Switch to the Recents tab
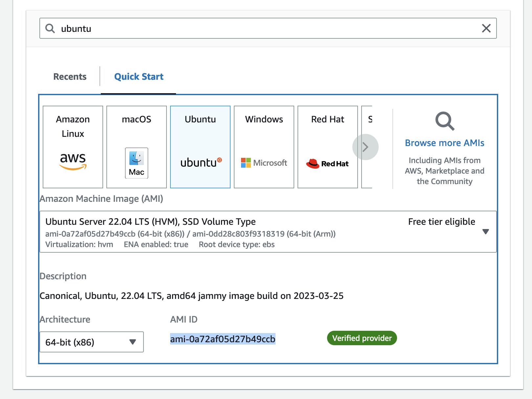 point(70,76)
